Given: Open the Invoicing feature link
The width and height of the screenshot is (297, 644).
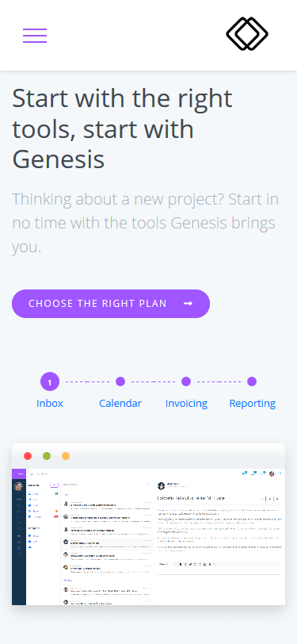Looking at the screenshot, I should [x=186, y=404].
